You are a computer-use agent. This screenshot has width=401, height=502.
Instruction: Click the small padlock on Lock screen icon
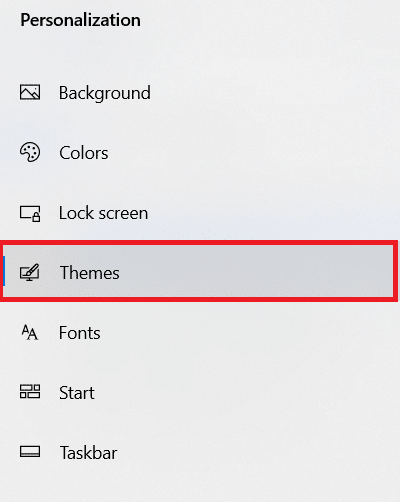pos(36,218)
